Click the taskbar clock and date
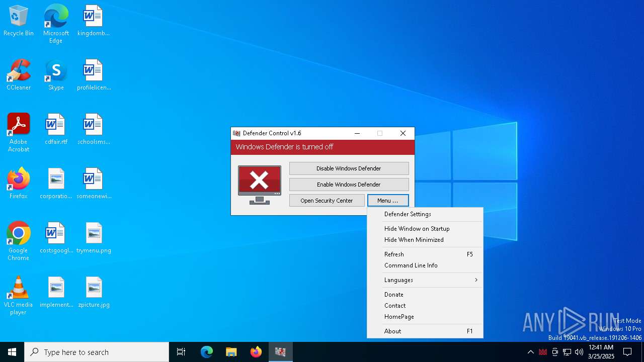The image size is (644, 362). (601, 352)
